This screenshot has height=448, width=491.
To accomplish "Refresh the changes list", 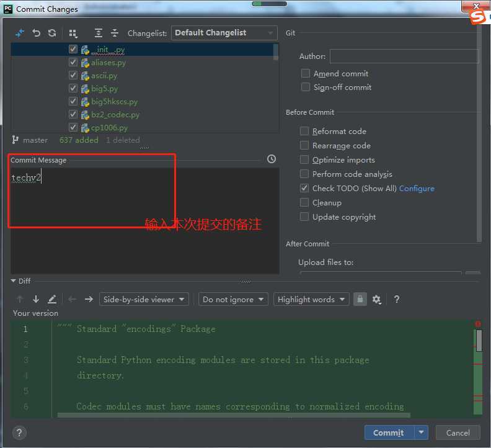I will click(x=52, y=33).
